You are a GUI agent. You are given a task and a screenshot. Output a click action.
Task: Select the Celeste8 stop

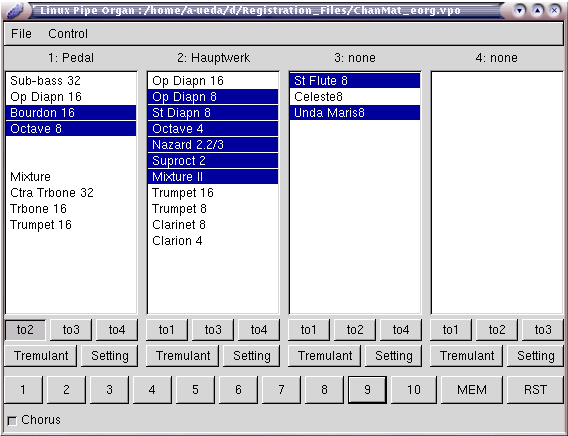[355, 97]
